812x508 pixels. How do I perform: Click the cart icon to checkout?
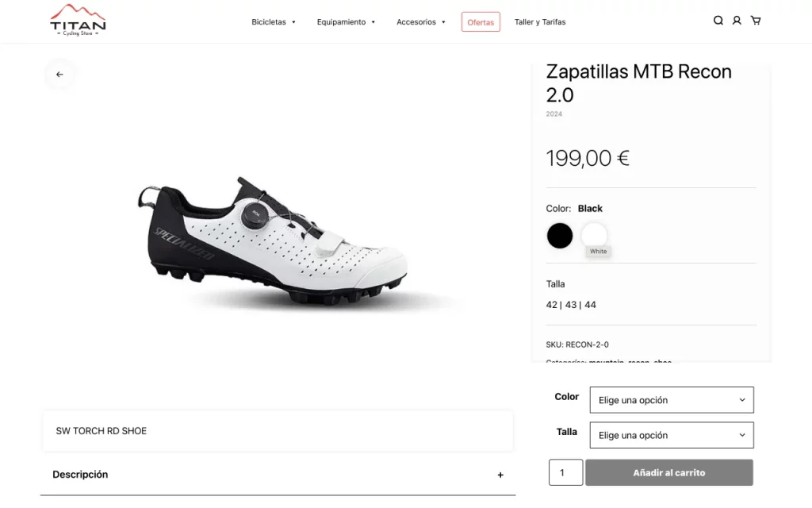click(x=756, y=21)
